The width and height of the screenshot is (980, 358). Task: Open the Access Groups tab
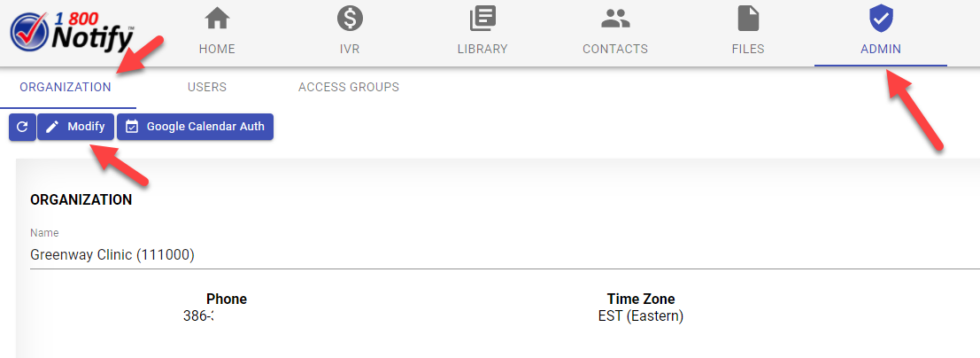349,87
